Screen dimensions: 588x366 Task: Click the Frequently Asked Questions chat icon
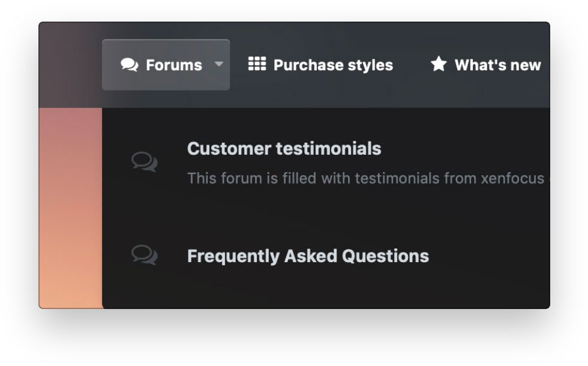click(145, 254)
